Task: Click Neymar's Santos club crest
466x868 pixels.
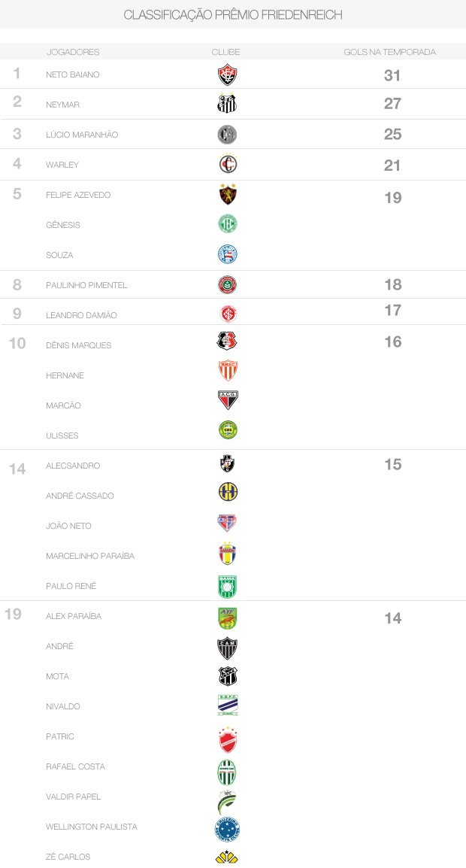Action: pos(227,105)
